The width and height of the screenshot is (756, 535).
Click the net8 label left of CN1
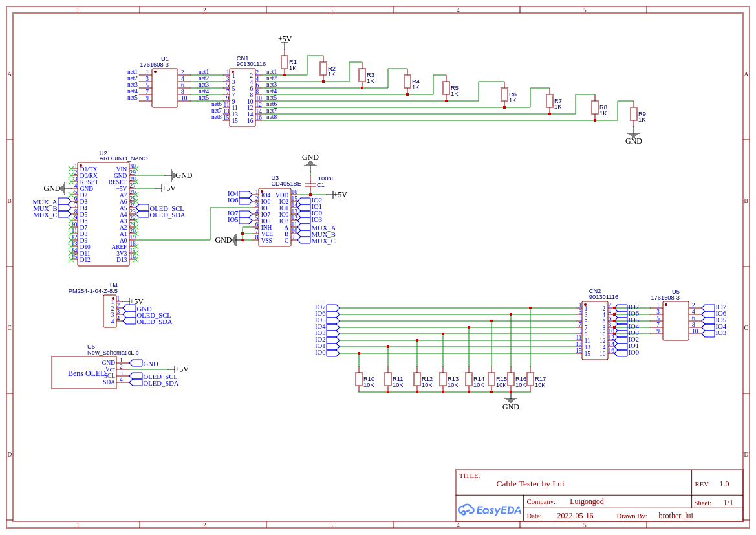pos(217,117)
